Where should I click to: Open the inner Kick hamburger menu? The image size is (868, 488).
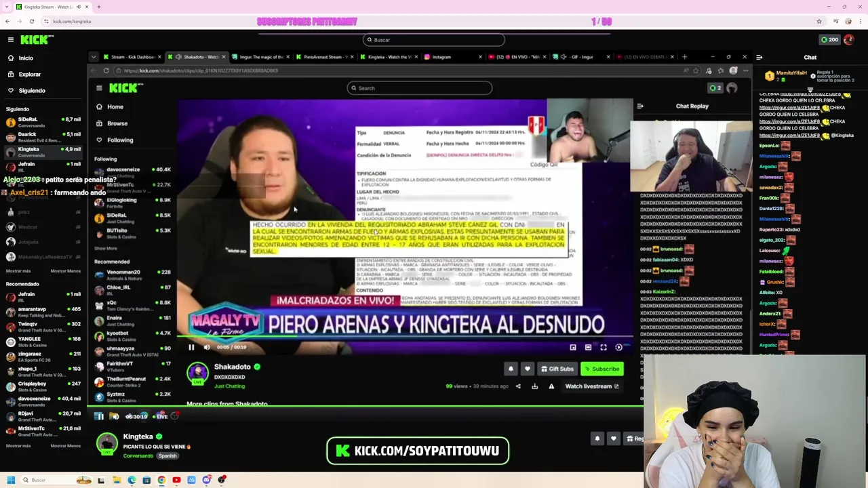99,88
